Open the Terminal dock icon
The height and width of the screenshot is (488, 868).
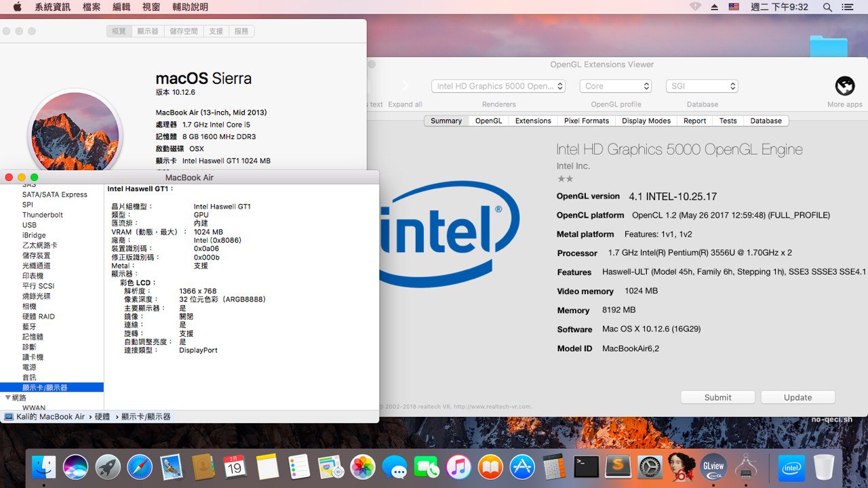[x=586, y=467]
